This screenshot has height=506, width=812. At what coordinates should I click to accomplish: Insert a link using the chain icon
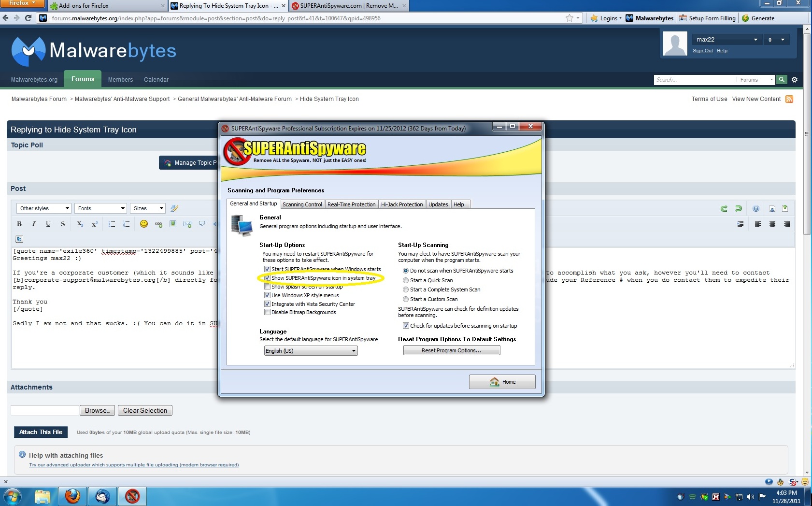point(158,224)
